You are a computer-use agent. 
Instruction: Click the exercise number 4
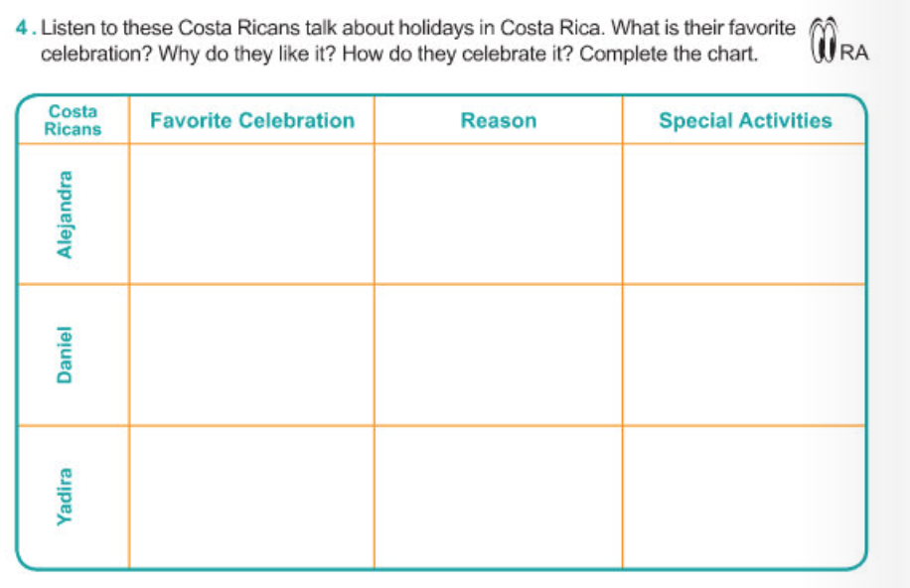23,29
